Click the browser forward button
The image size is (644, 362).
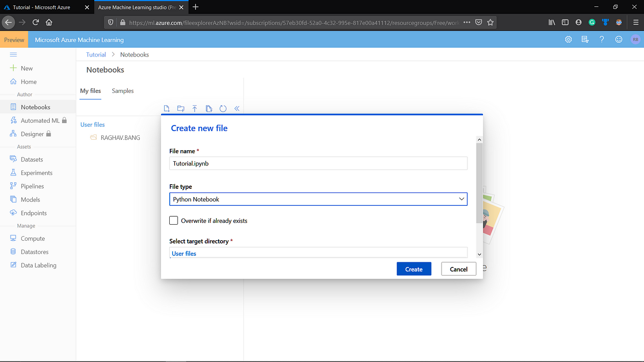22,22
